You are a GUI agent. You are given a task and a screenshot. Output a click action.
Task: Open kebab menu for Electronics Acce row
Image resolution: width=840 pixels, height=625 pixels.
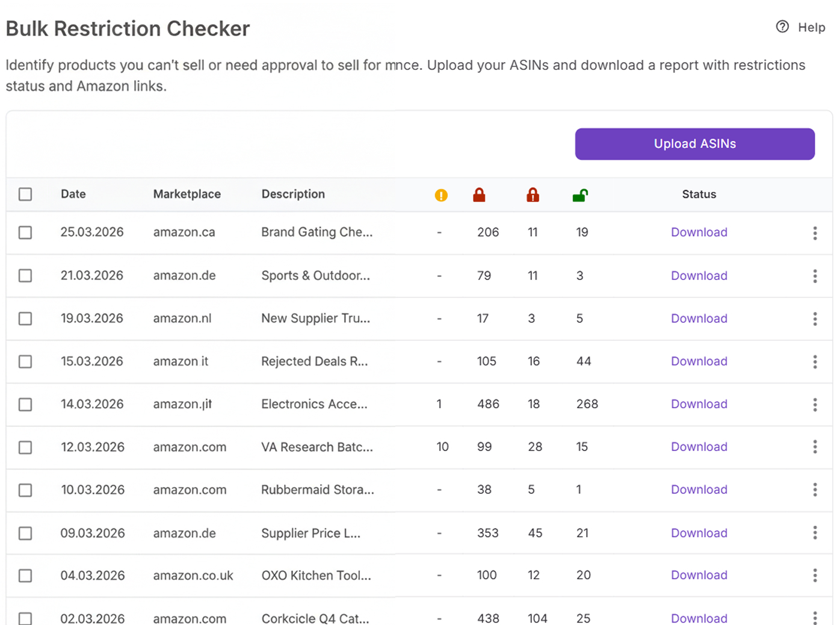tap(815, 405)
